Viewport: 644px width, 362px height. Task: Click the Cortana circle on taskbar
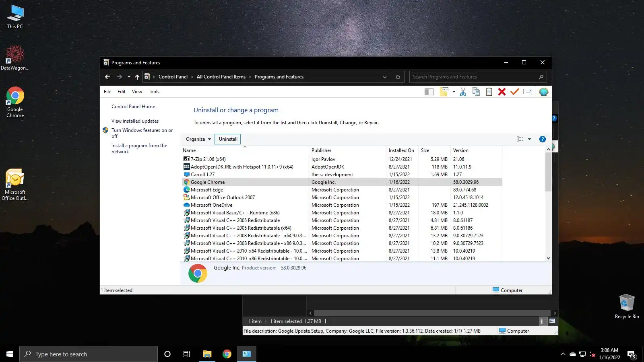tap(167, 354)
